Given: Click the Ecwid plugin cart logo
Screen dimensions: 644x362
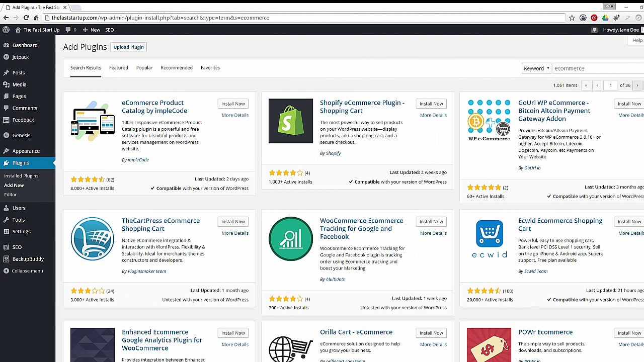Looking at the screenshot, I should [x=489, y=239].
